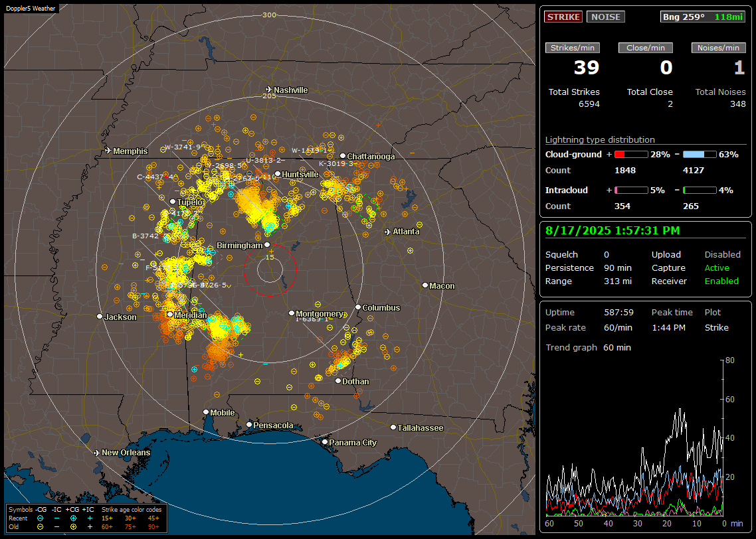Click the NOISE indicator button
756x539 pixels.
[606, 17]
